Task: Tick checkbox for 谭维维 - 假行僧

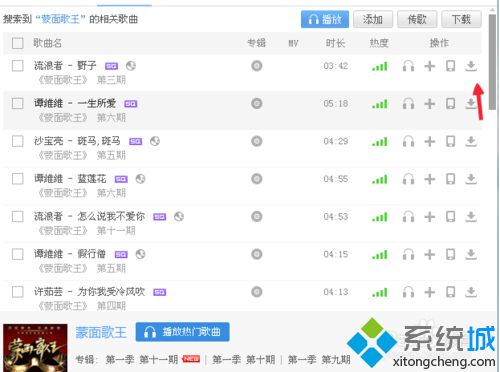Action: [17, 254]
